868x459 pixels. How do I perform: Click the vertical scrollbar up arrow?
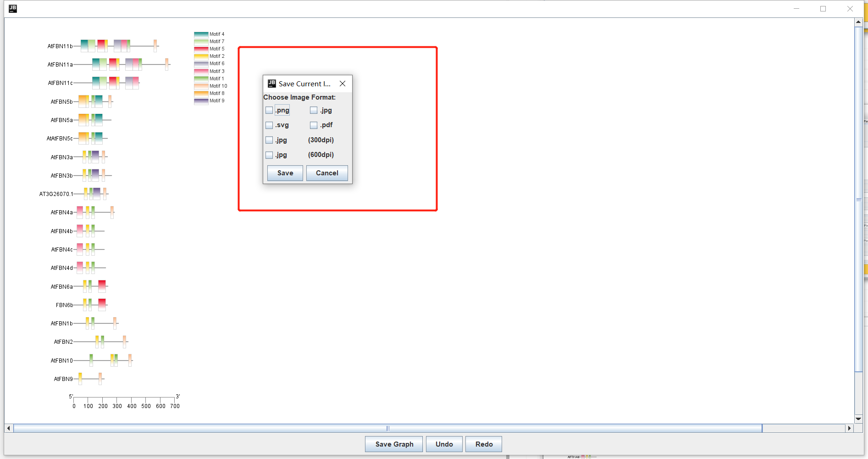pyautogui.click(x=858, y=22)
